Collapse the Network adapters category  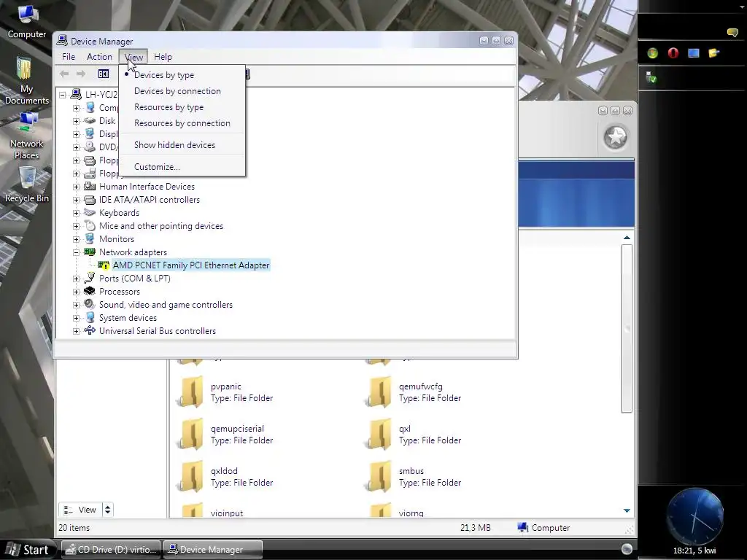pos(76,252)
